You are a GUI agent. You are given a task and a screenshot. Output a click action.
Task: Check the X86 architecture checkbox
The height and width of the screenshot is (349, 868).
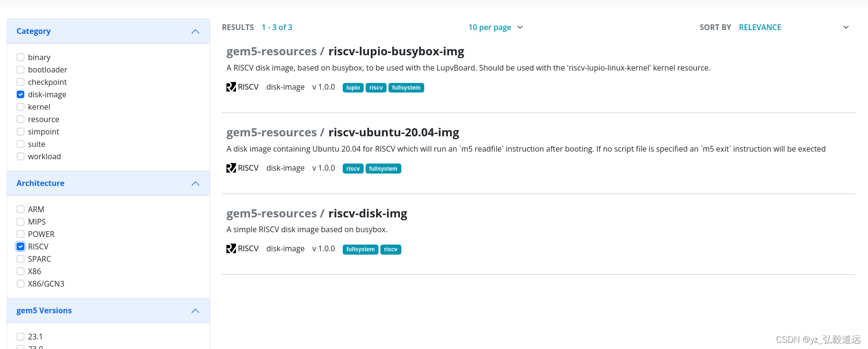click(20, 271)
